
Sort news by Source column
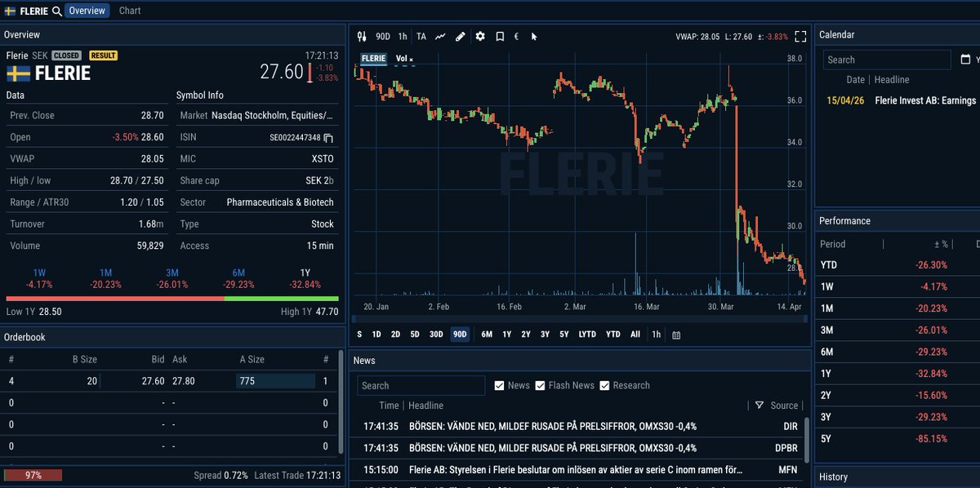(x=784, y=406)
